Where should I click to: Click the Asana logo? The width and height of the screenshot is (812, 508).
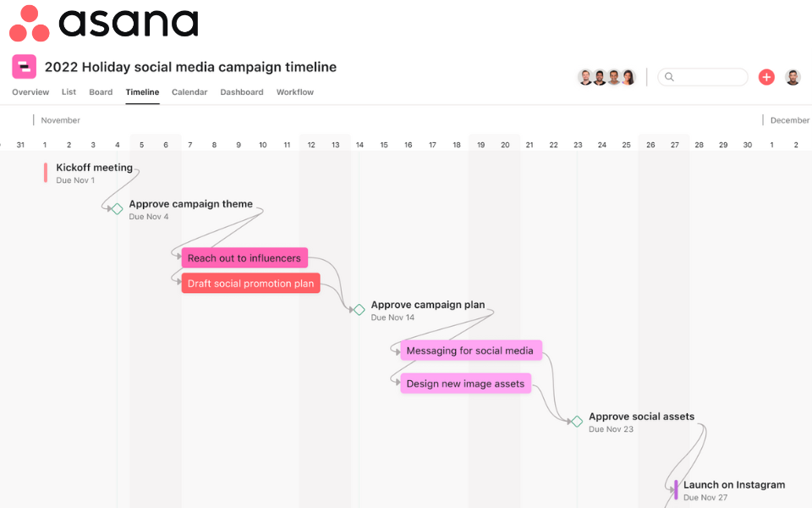pyautogui.click(x=103, y=24)
